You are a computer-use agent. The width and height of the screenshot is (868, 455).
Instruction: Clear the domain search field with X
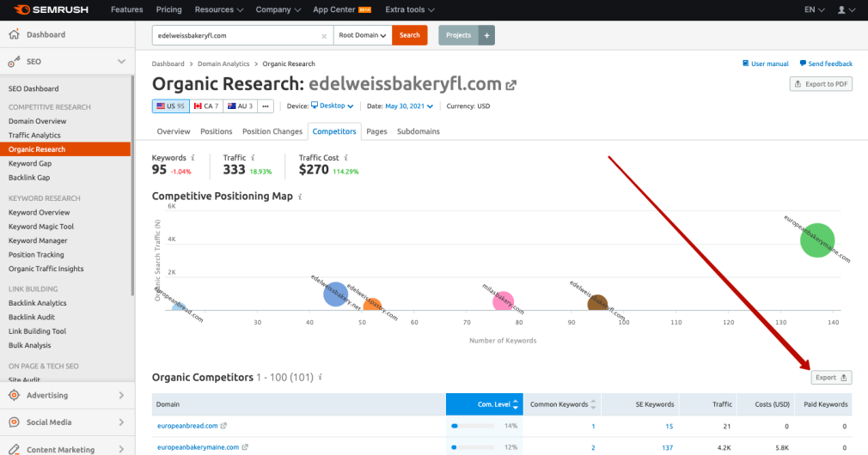click(x=324, y=35)
